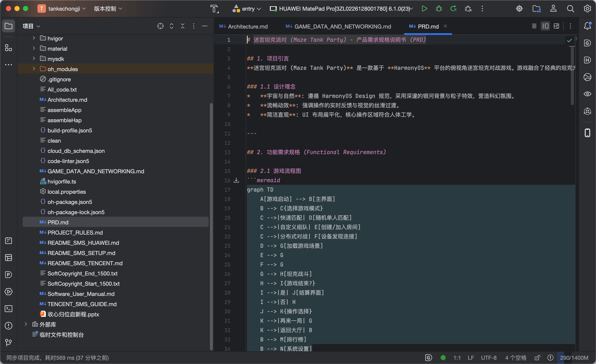Open the entry run configuration dropdown
This screenshot has height=364, width=596.
point(247,9)
